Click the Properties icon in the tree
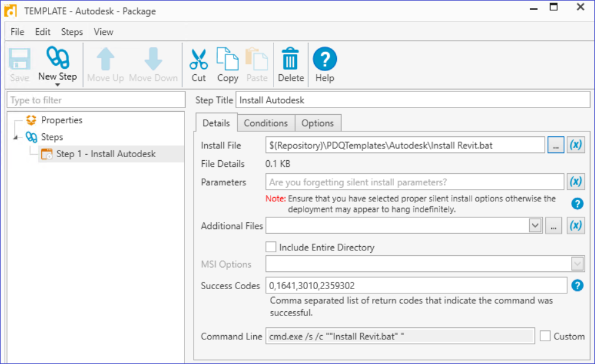The width and height of the screenshot is (595, 364). (31, 120)
